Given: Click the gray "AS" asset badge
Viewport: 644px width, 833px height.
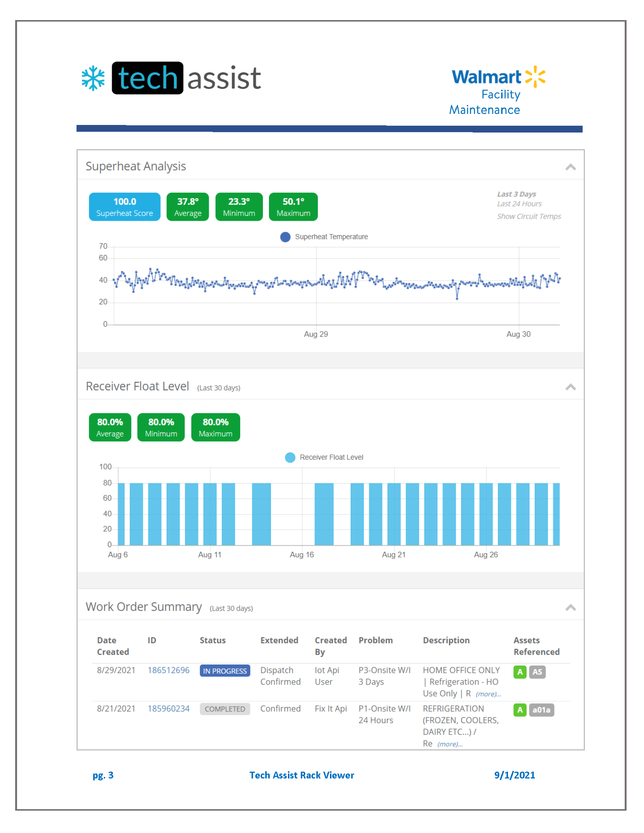Looking at the screenshot, I should click(538, 672).
